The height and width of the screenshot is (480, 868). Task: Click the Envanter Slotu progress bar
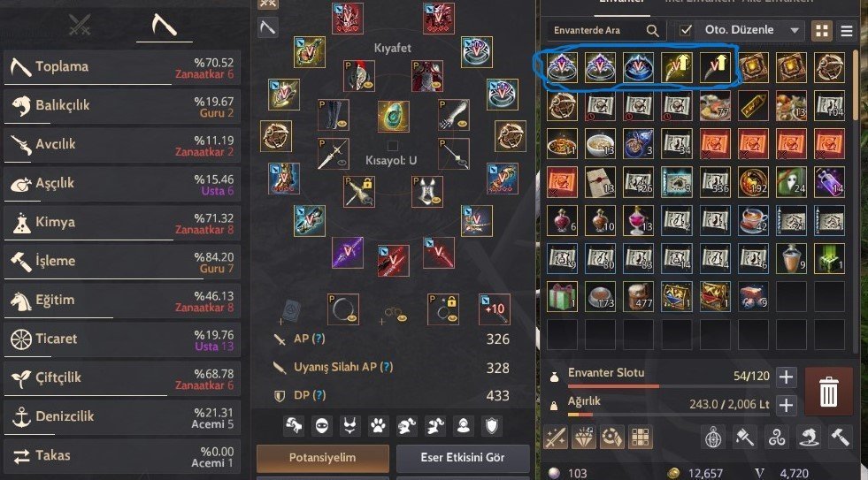pos(669,386)
